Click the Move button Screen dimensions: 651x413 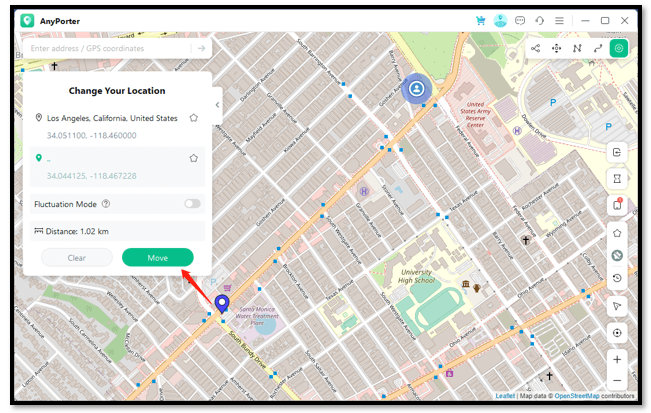158,258
